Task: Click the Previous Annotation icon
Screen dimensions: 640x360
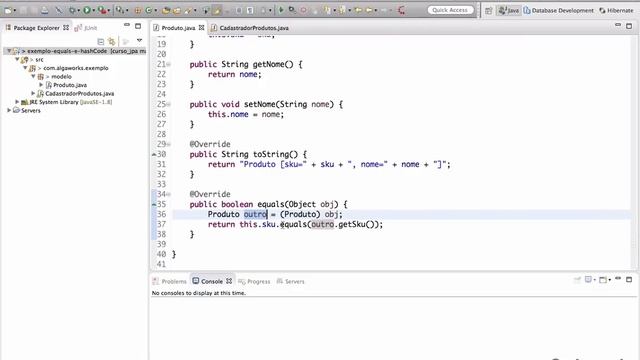Action: point(342,10)
